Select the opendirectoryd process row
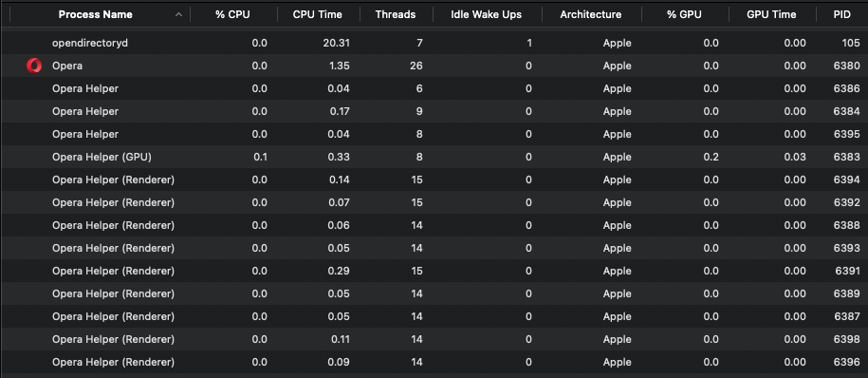 pos(434,44)
